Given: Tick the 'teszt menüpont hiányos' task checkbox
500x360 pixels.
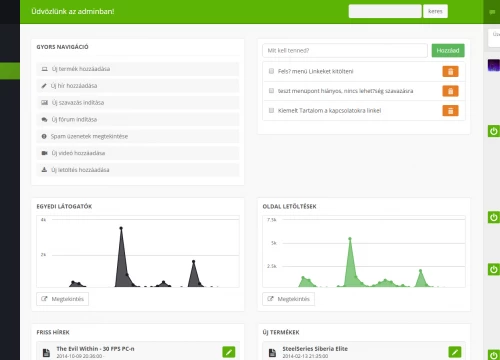Looking at the screenshot, I should (271, 91).
